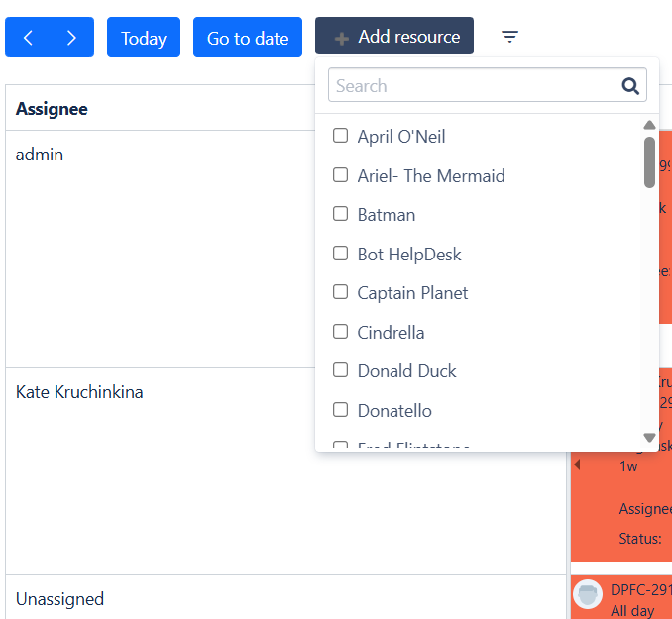Click the resource list scrollbar thumb
The width and height of the screenshot is (672, 619).
649,161
